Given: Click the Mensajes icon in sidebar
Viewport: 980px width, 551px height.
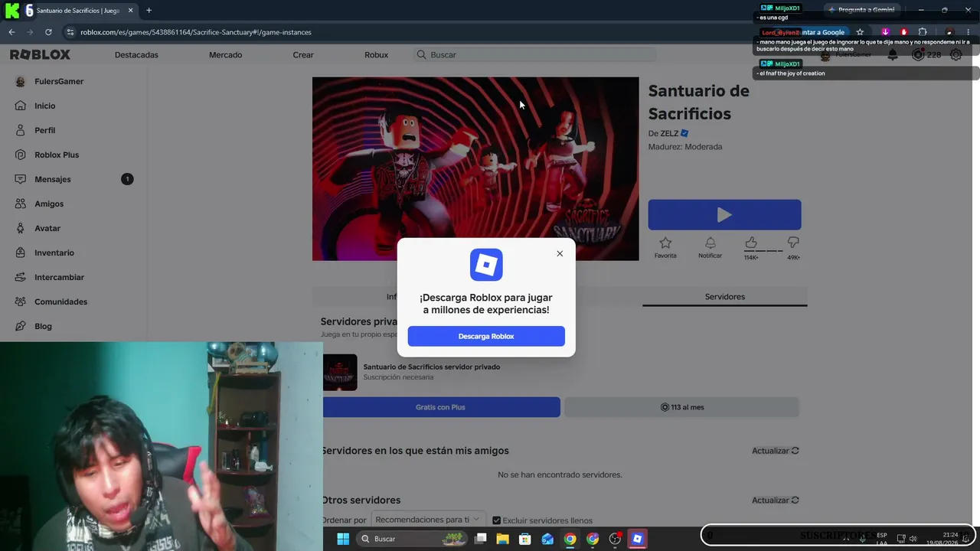Looking at the screenshot, I should tap(21, 179).
